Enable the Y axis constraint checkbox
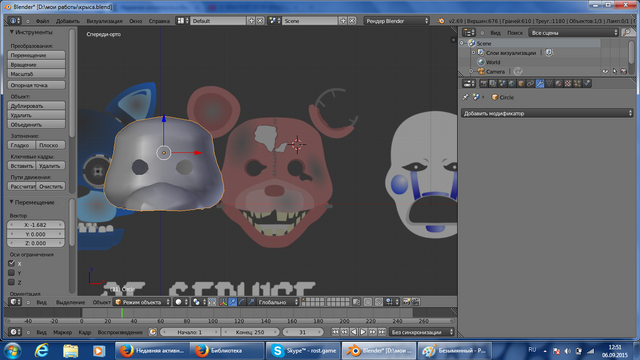The image size is (640, 360). pos(11,273)
